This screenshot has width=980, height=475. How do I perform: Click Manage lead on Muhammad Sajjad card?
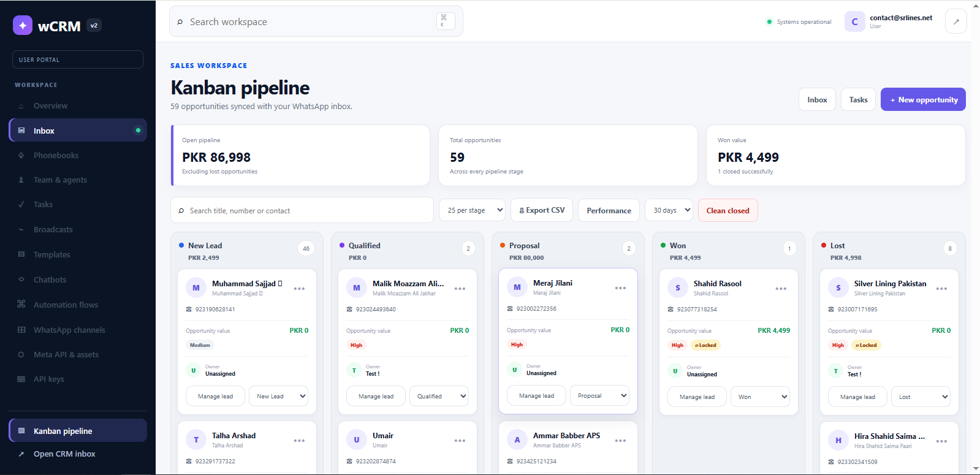(x=215, y=396)
